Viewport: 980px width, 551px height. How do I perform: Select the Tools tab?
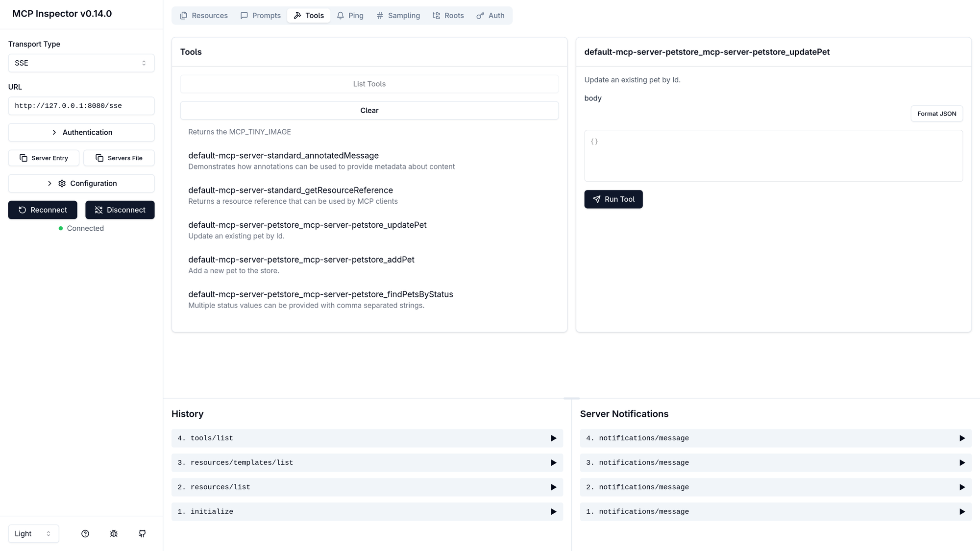pos(309,16)
